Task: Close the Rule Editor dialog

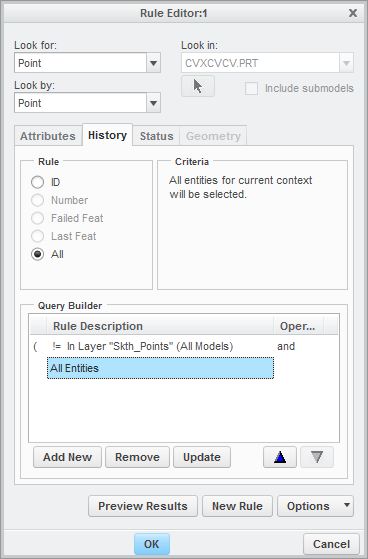Action: pos(353,13)
